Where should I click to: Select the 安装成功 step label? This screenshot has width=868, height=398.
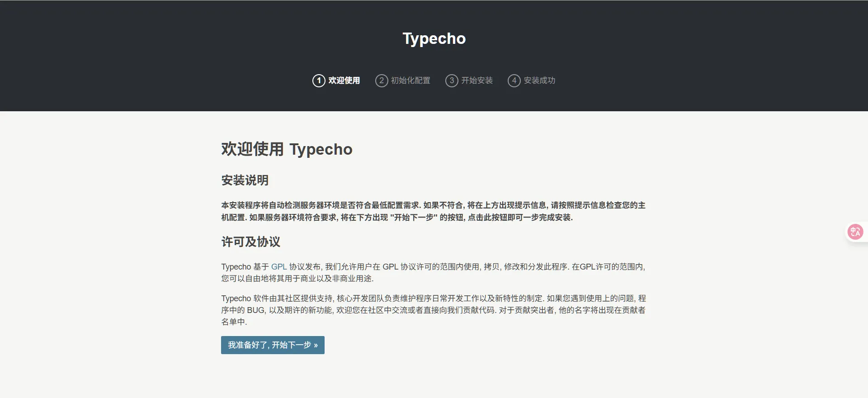[539, 81]
